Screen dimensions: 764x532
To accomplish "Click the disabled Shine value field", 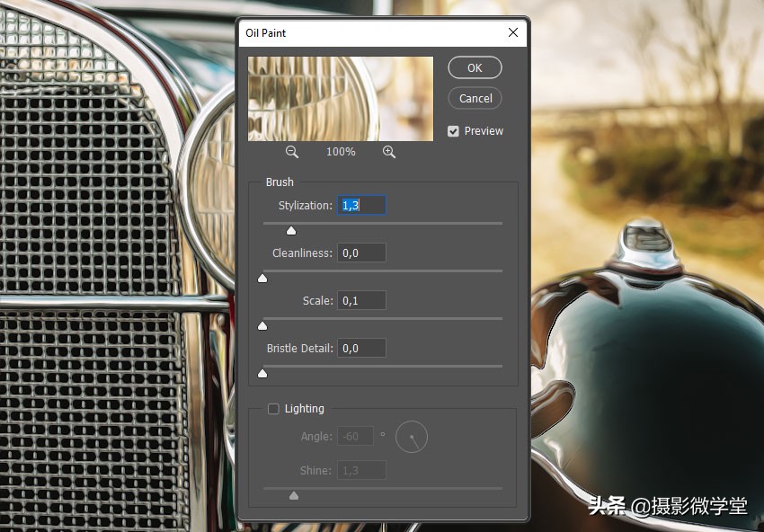I will [x=361, y=470].
